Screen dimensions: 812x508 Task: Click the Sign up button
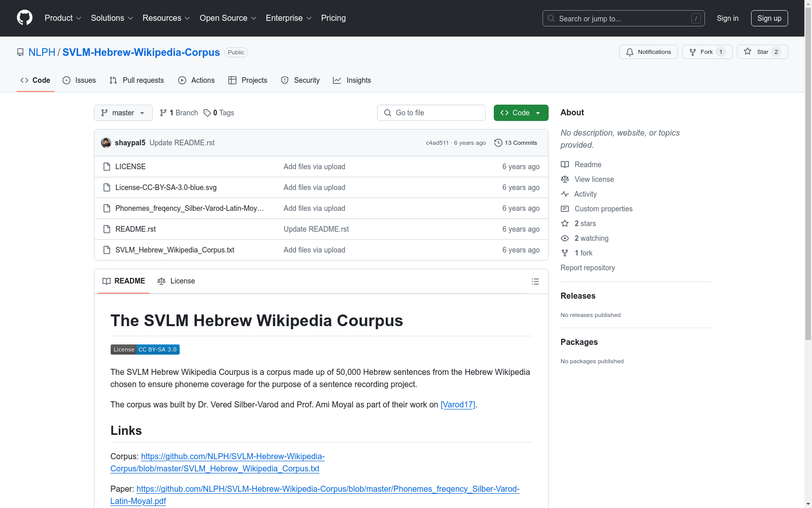pos(769,18)
